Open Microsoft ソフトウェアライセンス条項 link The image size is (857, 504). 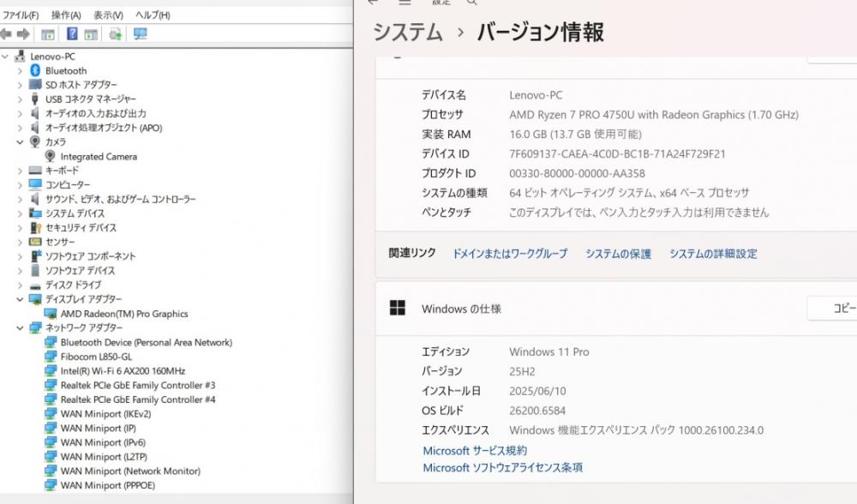[x=503, y=467]
